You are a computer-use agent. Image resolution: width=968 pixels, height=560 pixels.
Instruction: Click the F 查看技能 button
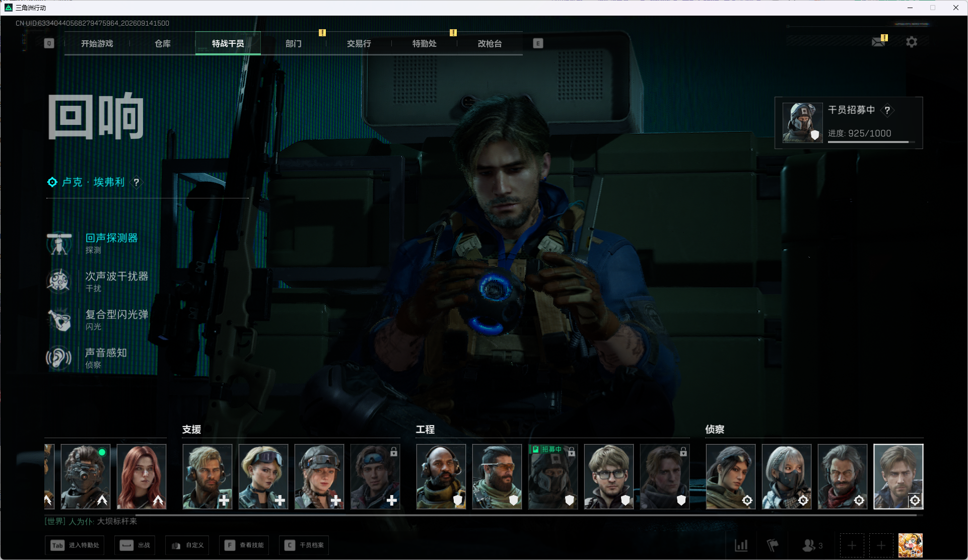[x=244, y=545]
